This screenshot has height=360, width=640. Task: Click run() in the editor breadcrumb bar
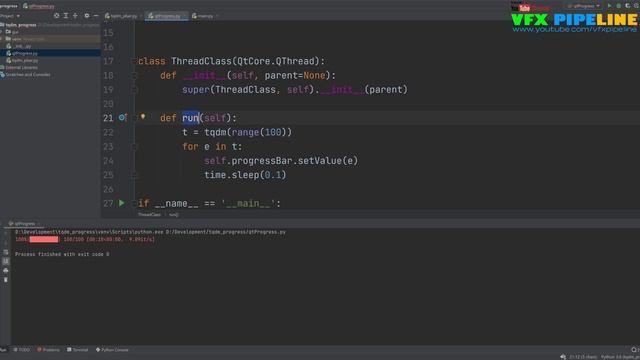coord(173,215)
